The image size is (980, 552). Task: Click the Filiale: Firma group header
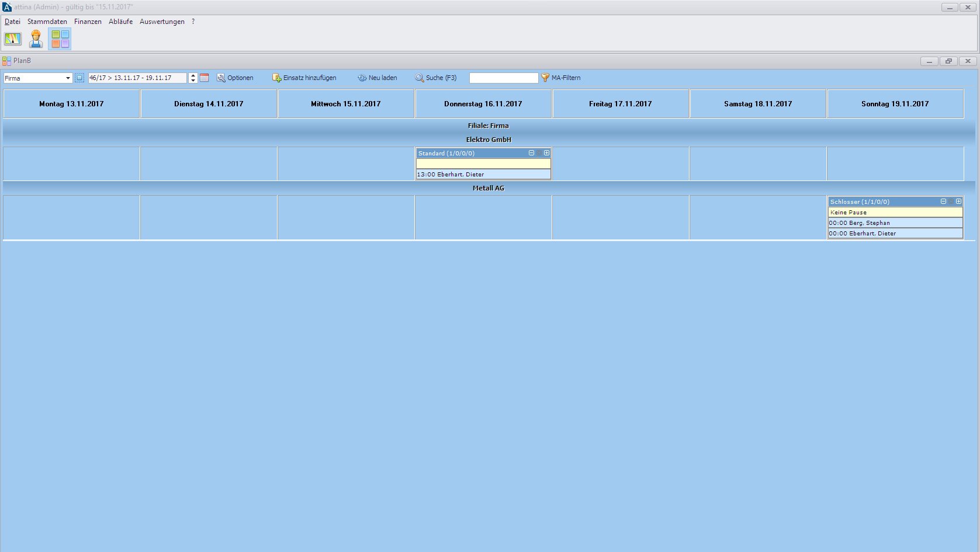click(x=489, y=126)
